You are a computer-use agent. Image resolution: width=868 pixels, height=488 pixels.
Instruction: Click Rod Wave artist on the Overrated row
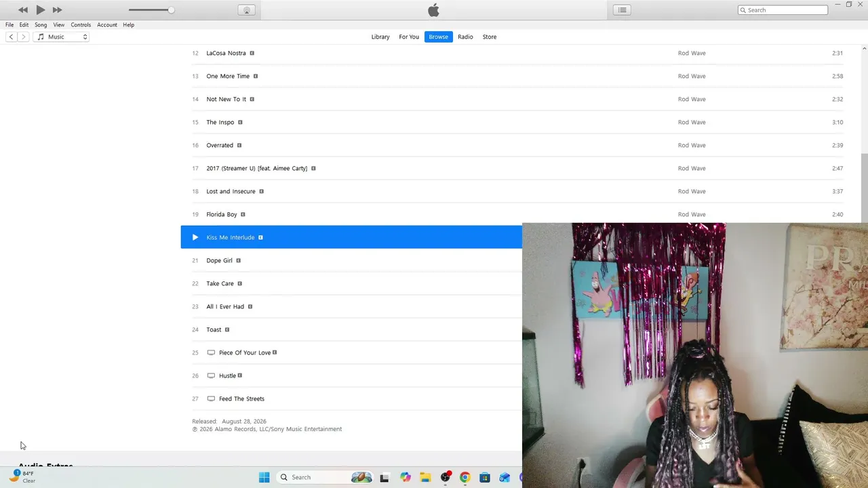692,145
